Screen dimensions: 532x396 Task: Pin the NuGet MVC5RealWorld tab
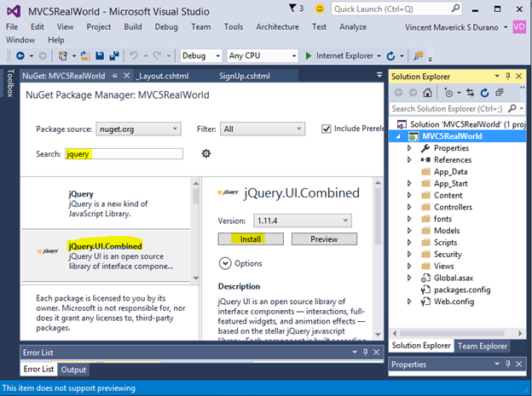tap(115, 76)
